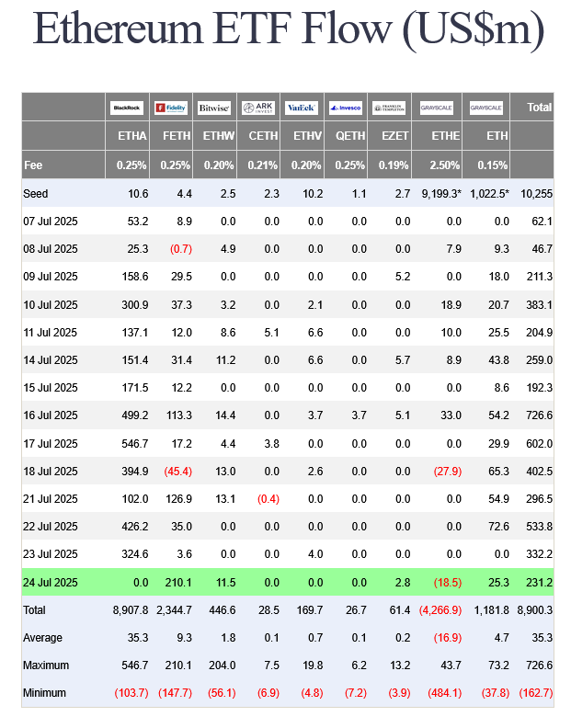This screenshot has width=571, height=728.
Task: Click the Average row label
Action: [42, 637]
